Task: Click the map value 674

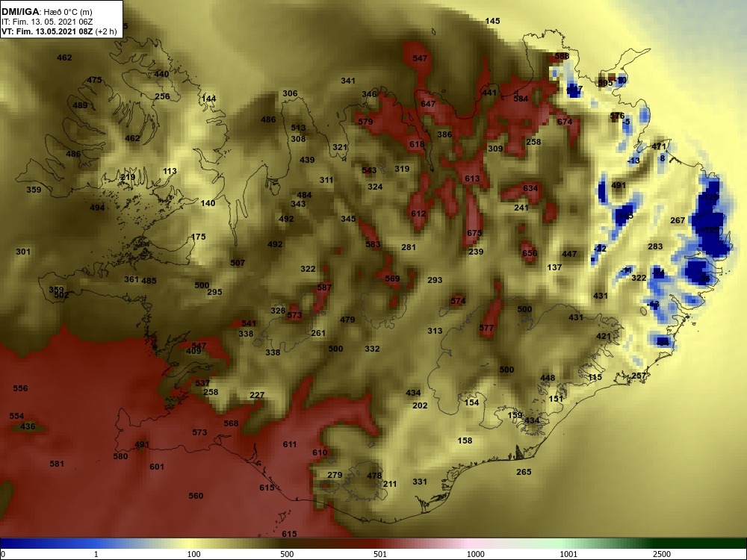Action: pyautogui.click(x=565, y=122)
